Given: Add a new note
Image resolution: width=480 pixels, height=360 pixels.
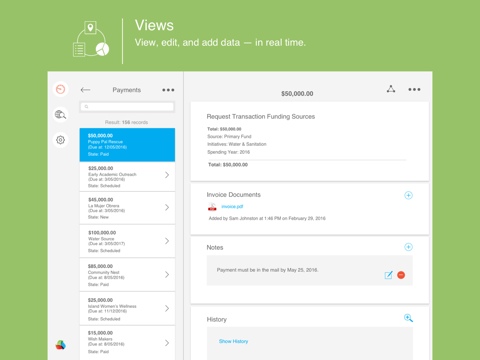Looking at the screenshot, I should pyautogui.click(x=408, y=247).
